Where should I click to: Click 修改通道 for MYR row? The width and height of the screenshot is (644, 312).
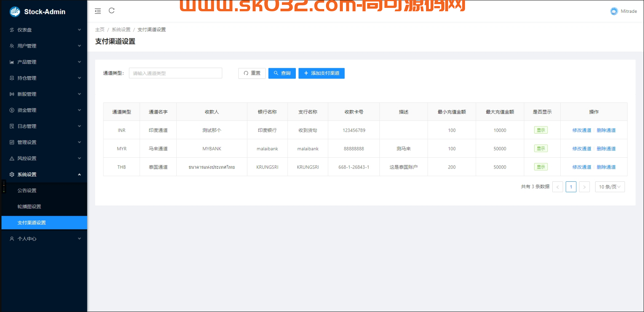(582, 149)
